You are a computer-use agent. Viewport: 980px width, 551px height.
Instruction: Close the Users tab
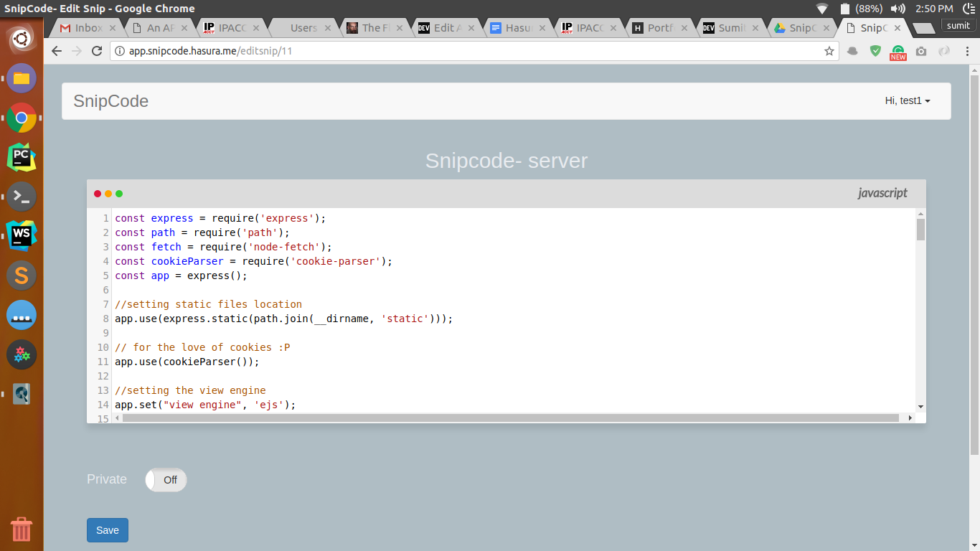click(327, 28)
